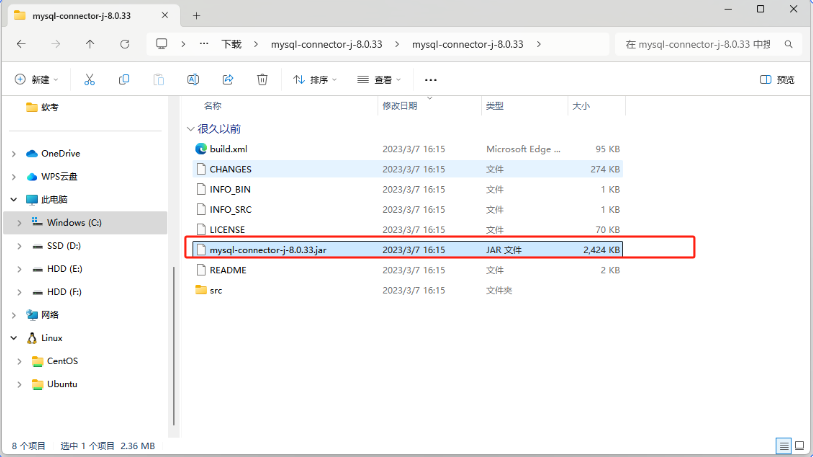This screenshot has width=813, height=457.
Task: Refresh the current folder
Action: point(124,44)
